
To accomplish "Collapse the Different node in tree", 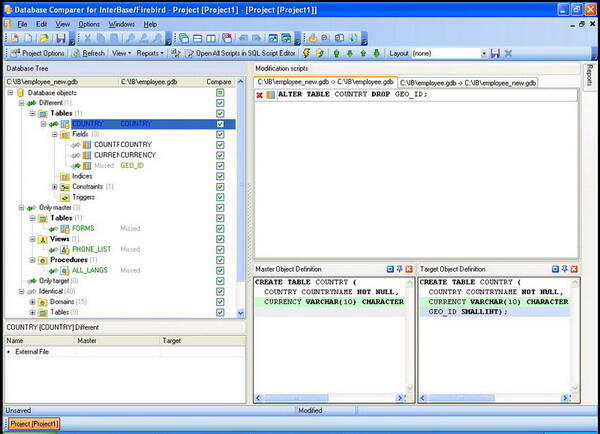I will pos(21,103).
